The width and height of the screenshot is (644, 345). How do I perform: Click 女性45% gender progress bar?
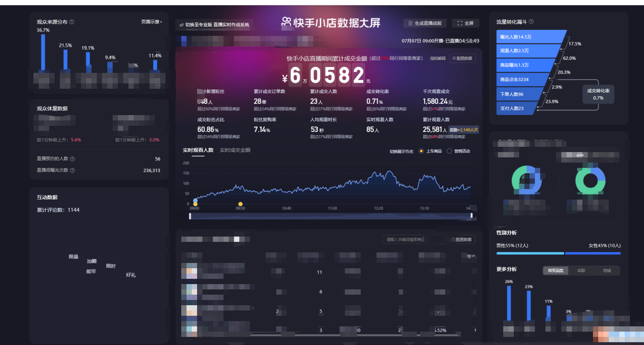593,253
